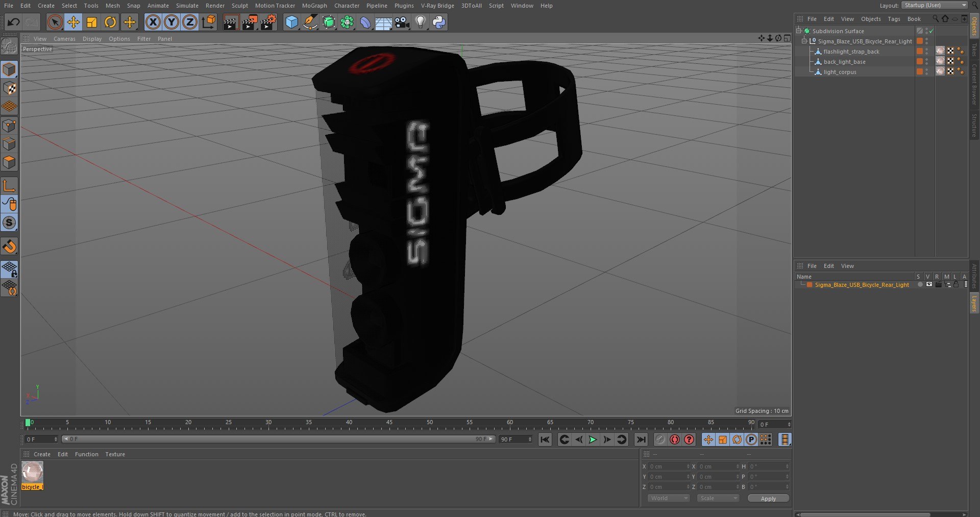This screenshot has width=980, height=517.
Task: Open the Scale mode dropdown
Action: pyautogui.click(x=718, y=498)
